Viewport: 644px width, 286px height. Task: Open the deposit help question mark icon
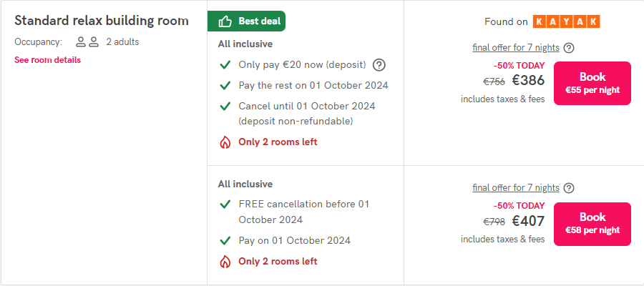click(379, 65)
